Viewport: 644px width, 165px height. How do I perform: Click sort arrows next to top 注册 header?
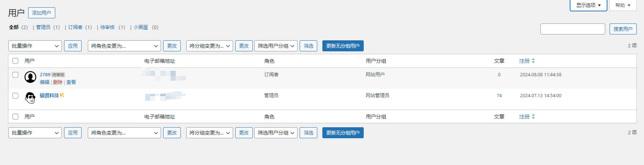533,61
